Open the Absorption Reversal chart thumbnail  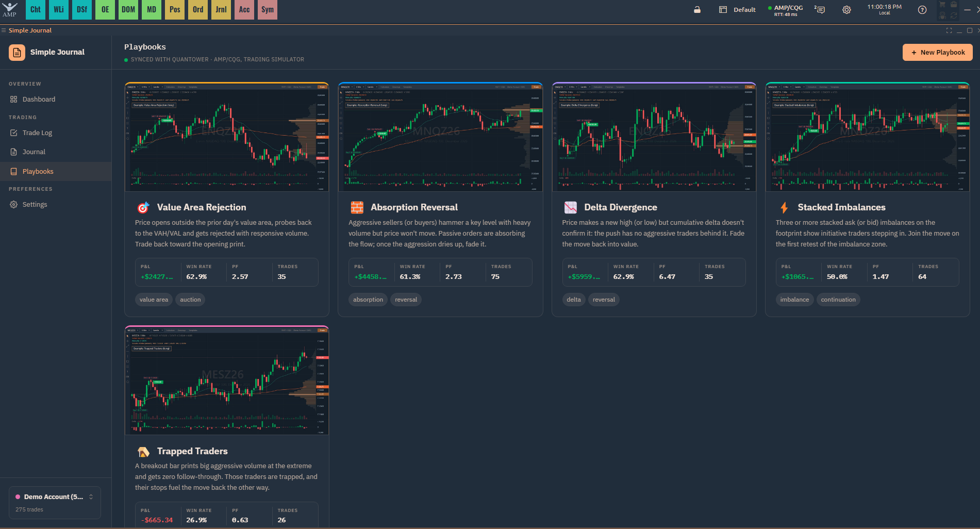(x=440, y=137)
